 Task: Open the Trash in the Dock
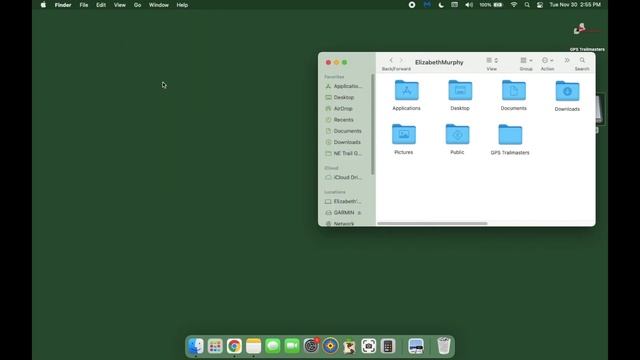click(444, 346)
